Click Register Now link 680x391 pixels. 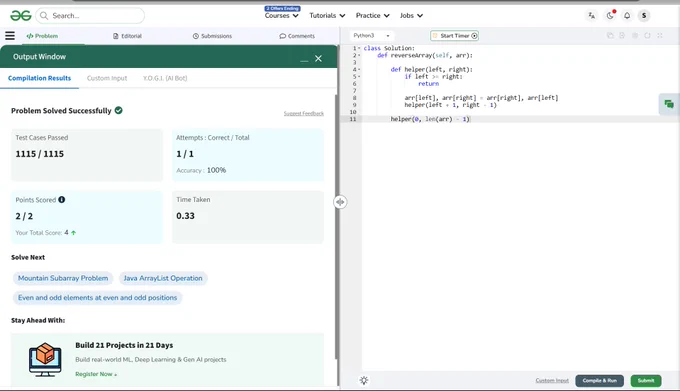96,374
